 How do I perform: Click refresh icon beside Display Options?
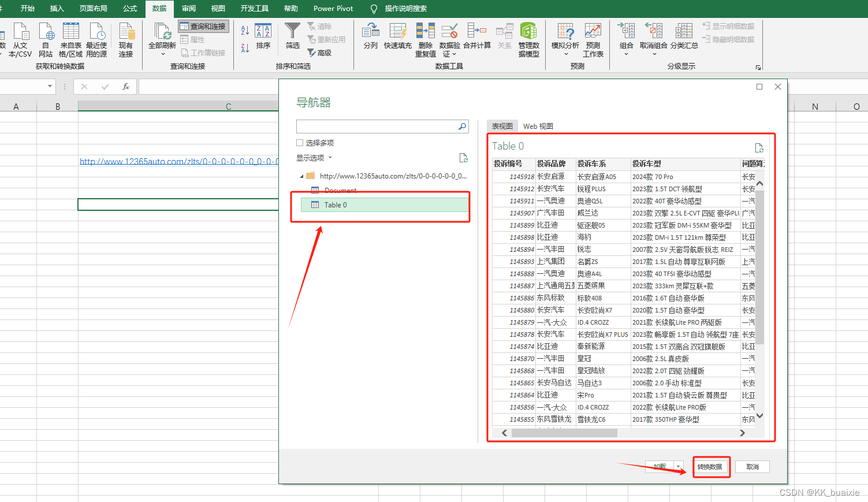463,158
